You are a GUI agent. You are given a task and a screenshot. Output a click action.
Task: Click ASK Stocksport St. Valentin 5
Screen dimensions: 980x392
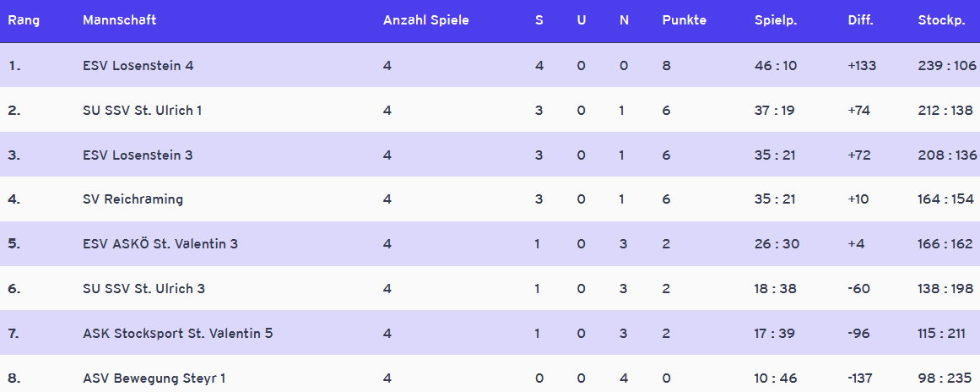[x=177, y=334]
